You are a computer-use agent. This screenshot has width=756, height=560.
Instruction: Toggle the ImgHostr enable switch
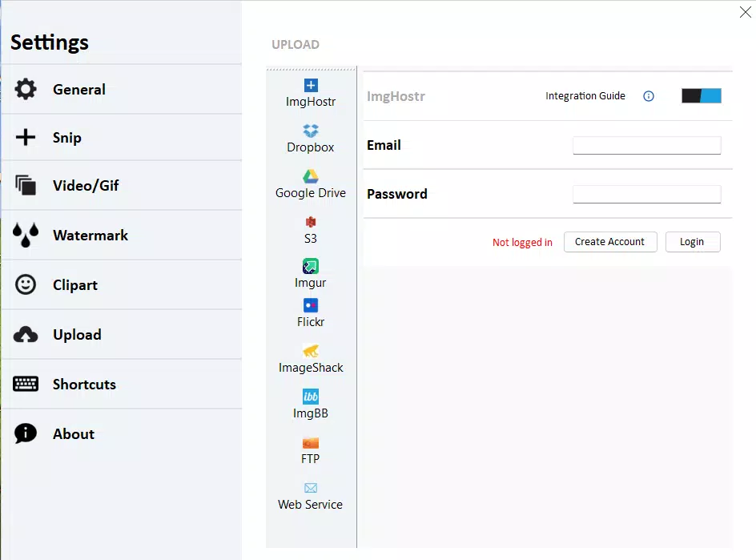point(702,96)
